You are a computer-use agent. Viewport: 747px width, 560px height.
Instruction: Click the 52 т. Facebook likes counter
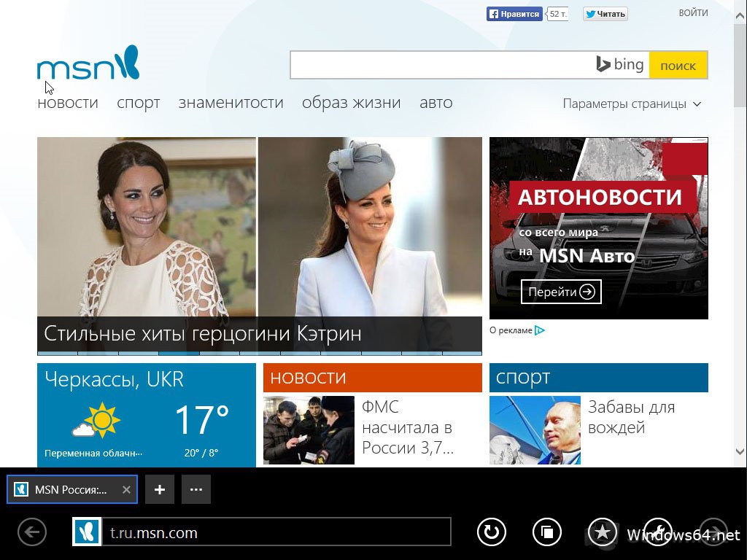point(557,14)
